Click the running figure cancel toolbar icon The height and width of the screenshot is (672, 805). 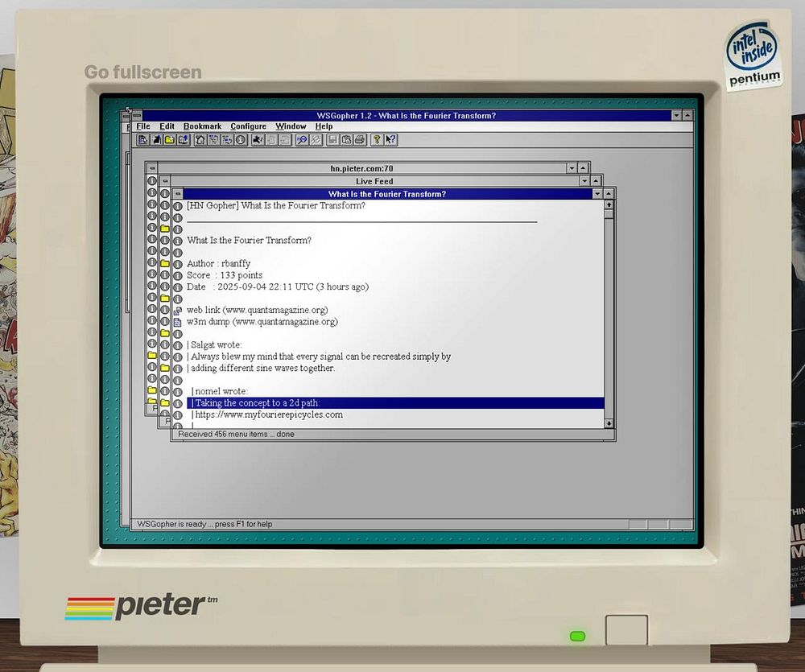pyautogui.click(x=258, y=140)
